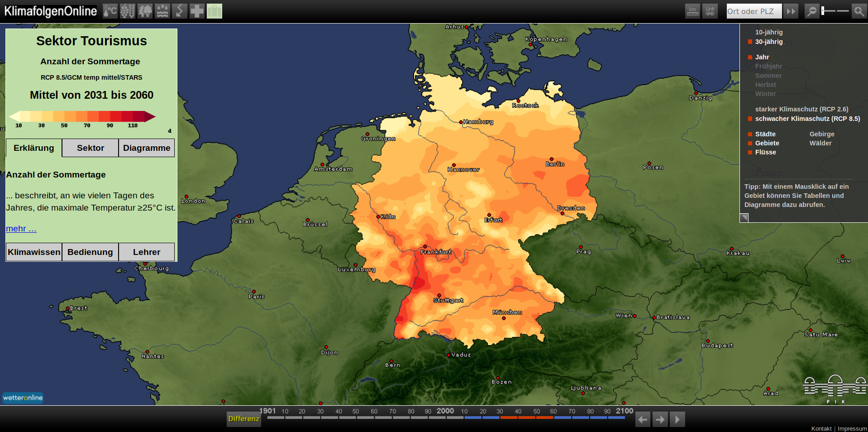Click the search go double-arrow button
Screen dimensions: 868x432
(x=791, y=11)
